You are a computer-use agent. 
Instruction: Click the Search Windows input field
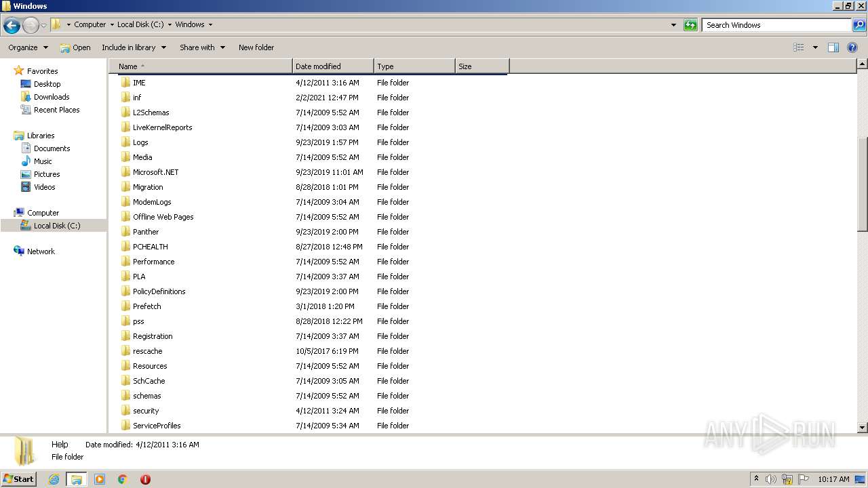click(x=776, y=25)
